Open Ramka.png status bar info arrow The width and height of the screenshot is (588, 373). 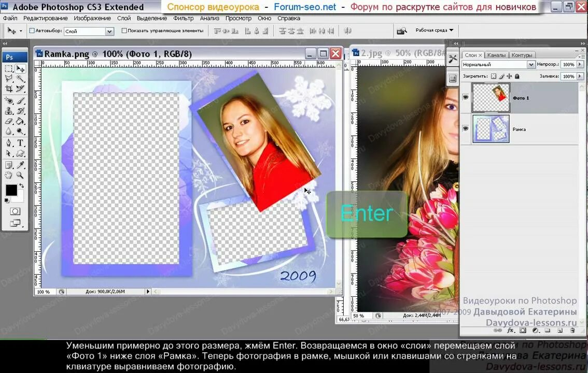(x=148, y=291)
